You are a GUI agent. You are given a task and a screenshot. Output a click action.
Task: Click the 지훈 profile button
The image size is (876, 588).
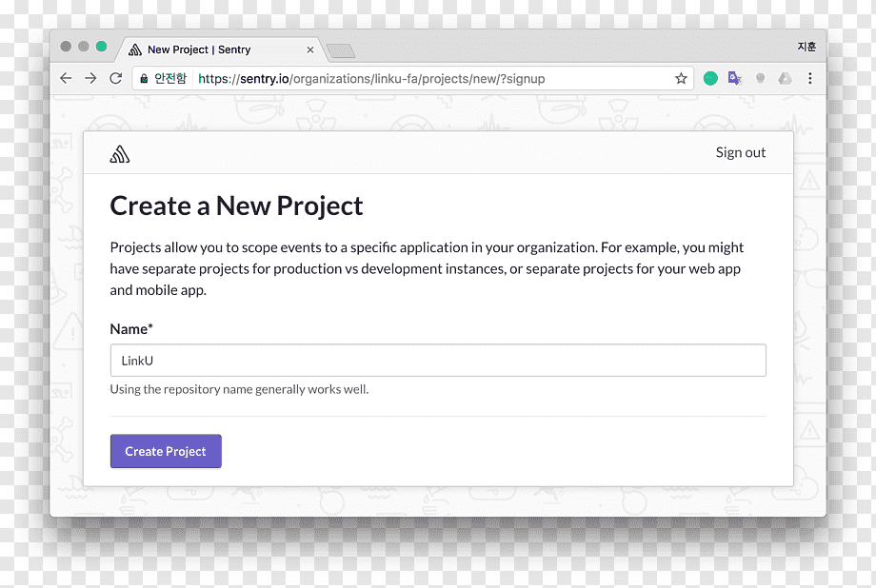(x=806, y=47)
